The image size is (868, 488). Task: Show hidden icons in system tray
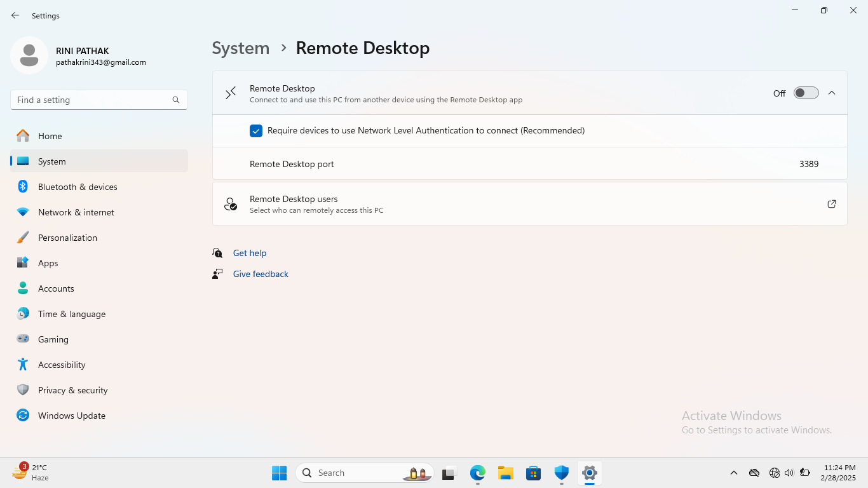point(733,473)
